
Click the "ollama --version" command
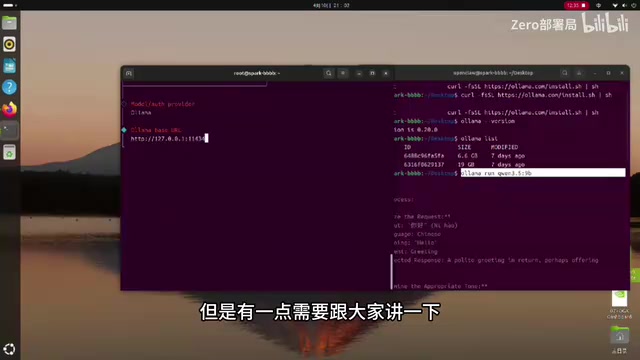coord(487,121)
